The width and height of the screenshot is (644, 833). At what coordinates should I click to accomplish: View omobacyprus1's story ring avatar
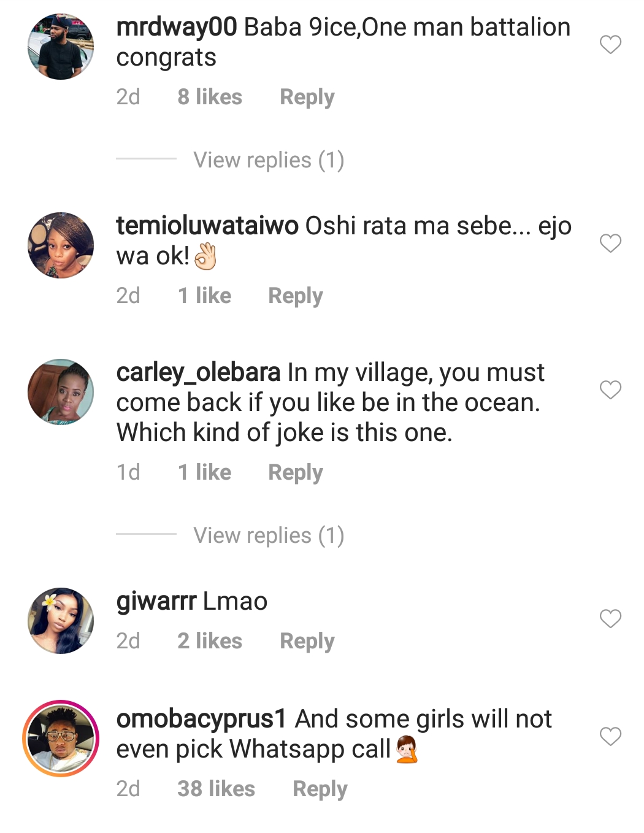click(x=61, y=739)
